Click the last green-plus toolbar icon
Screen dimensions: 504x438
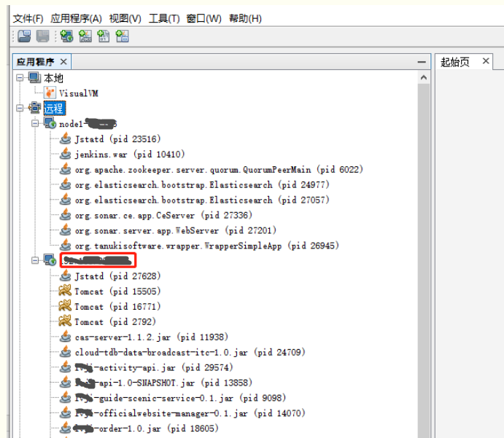[122, 36]
